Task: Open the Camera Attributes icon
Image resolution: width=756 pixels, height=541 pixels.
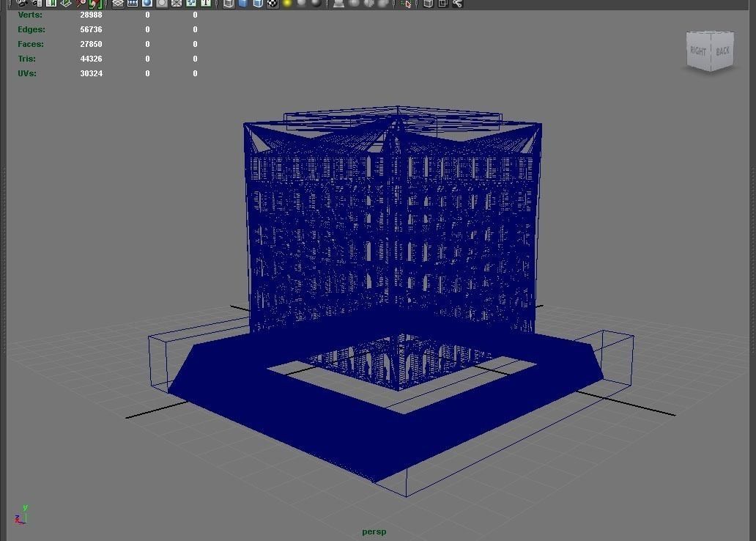Action: click(x=37, y=3)
